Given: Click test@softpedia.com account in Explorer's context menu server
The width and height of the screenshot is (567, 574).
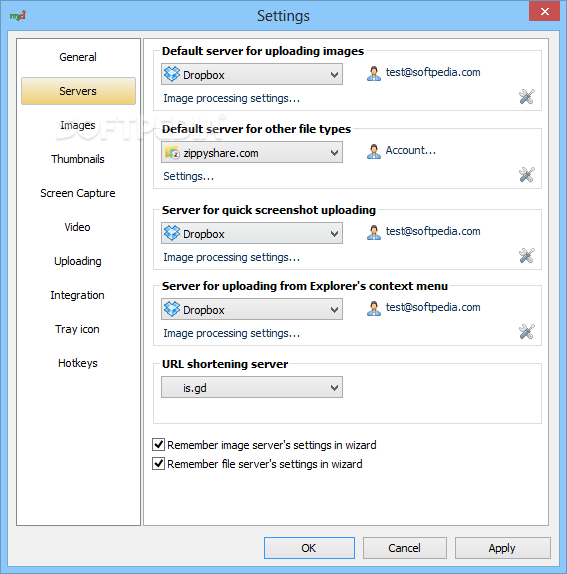Looking at the screenshot, I should (433, 307).
